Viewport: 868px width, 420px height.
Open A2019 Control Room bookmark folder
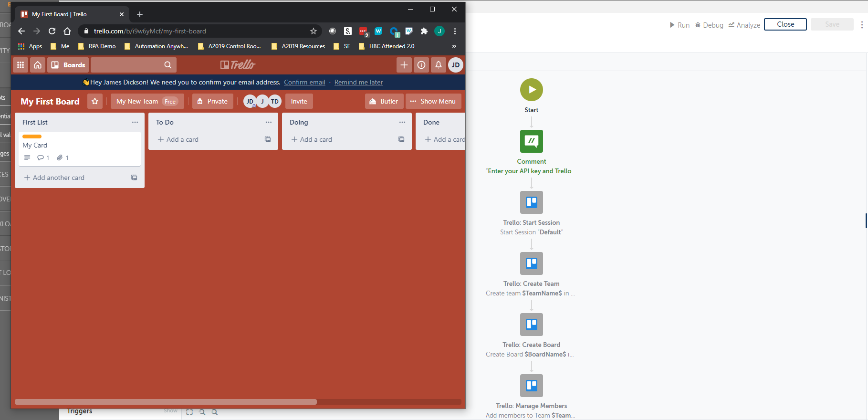click(x=229, y=46)
